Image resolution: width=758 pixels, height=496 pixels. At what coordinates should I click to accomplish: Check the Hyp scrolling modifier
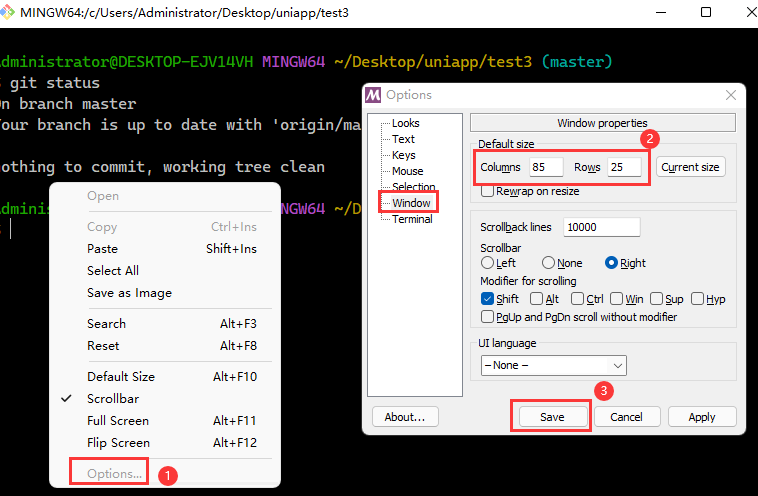[x=697, y=299]
